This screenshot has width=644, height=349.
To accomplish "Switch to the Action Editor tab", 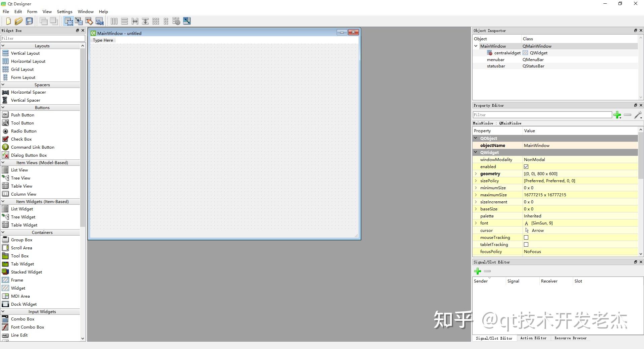I will click(x=533, y=338).
